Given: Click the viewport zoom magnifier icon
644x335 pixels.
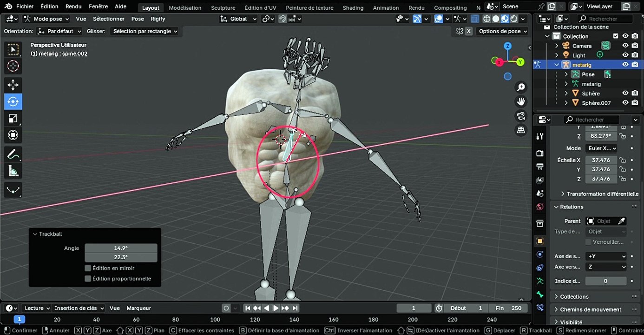Looking at the screenshot, I should 521,87.
